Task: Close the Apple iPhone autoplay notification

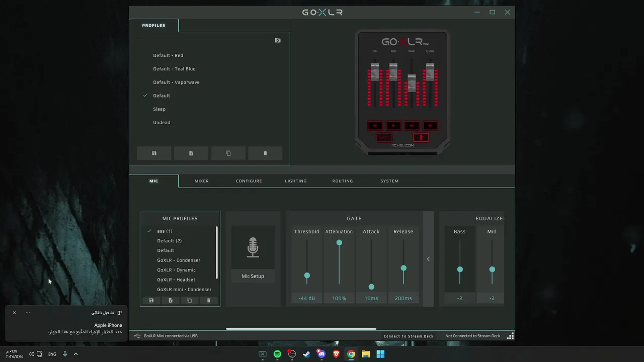Action: (14, 313)
